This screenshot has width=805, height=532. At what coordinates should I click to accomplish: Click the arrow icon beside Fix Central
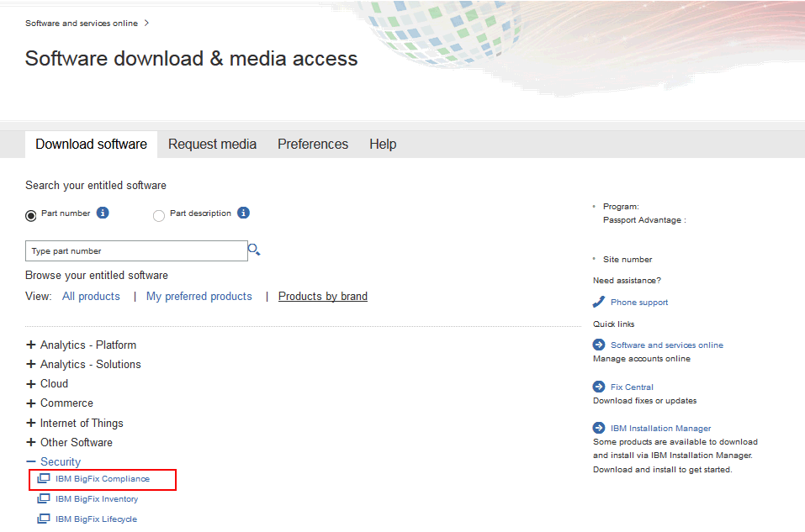pyautogui.click(x=599, y=387)
